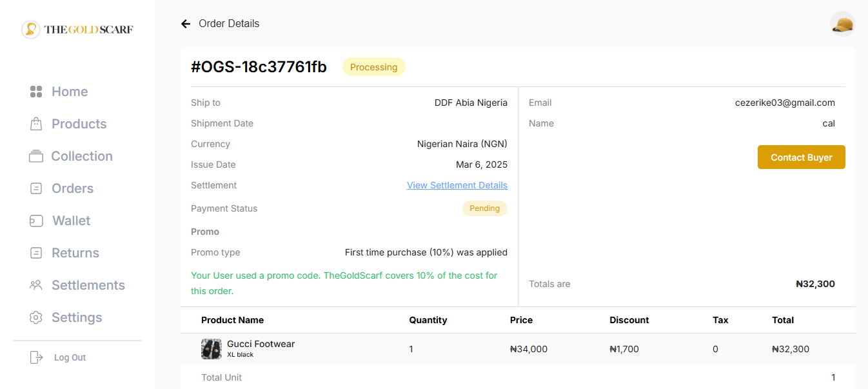This screenshot has height=389, width=868.
Task: Select the Wallet menu label
Action: click(x=71, y=221)
